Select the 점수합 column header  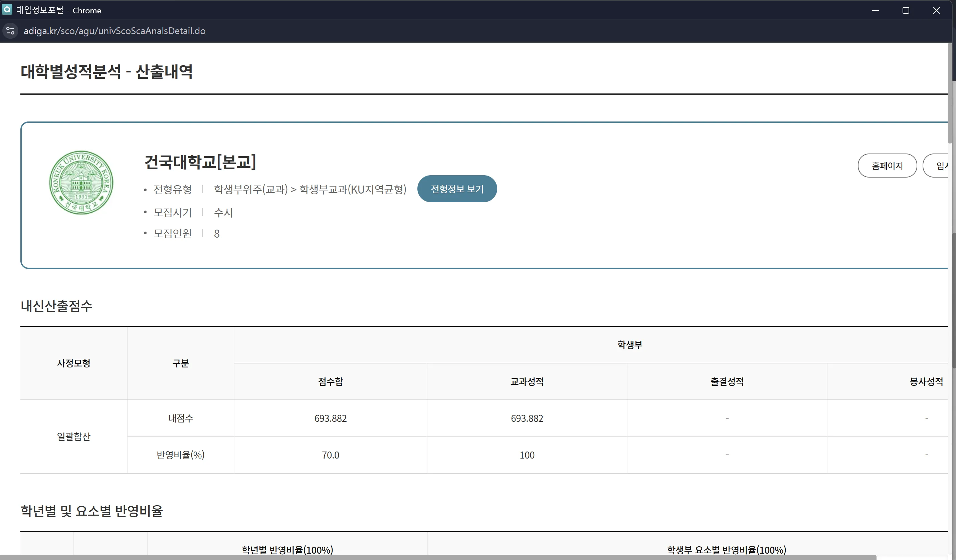[330, 381]
